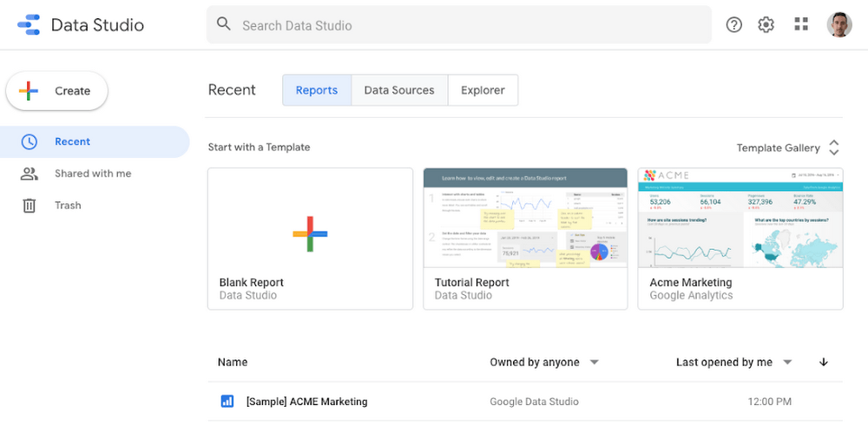Click the trash can icon
Screen dimensions: 868x426
tap(29, 206)
